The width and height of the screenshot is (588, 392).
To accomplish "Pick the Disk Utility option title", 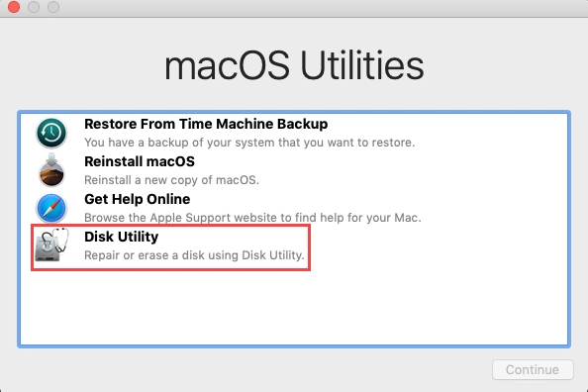I will point(121,237).
